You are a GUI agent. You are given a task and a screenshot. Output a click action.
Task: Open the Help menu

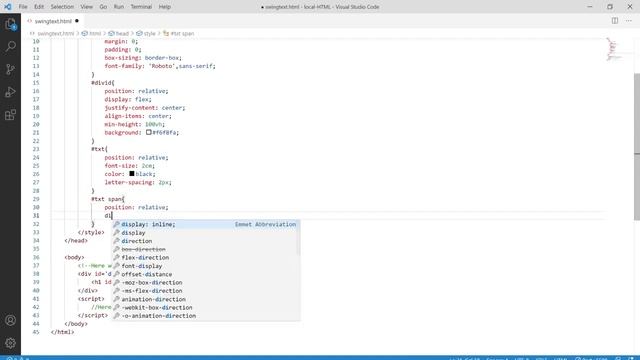click(x=164, y=7)
